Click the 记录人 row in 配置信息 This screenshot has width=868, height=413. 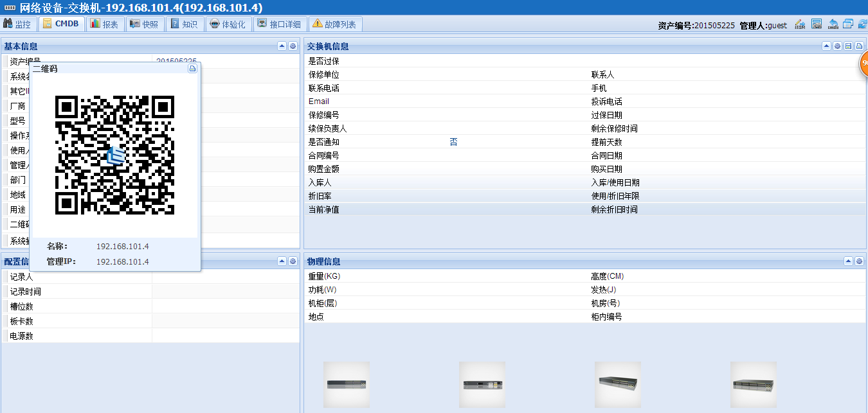pyautogui.click(x=150, y=277)
